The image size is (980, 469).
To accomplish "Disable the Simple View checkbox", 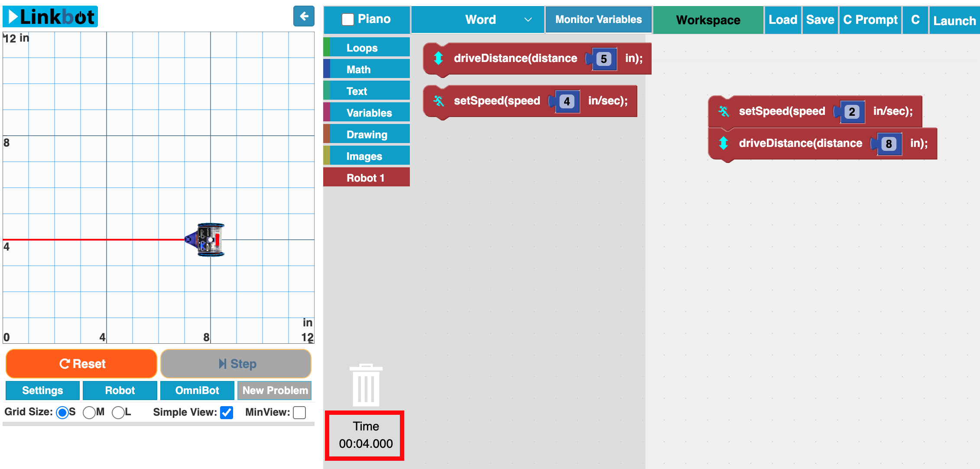I will (x=227, y=412).
